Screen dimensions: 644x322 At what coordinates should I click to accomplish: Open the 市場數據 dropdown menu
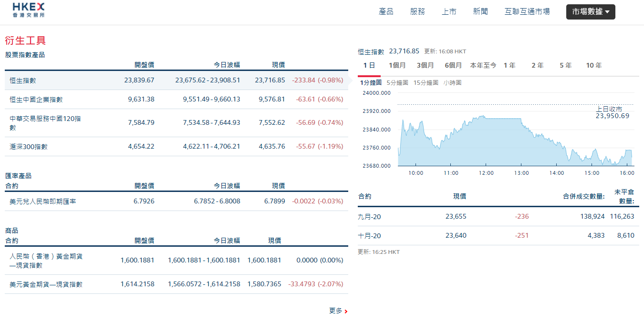pyautogui.click(x=590, y=12)
